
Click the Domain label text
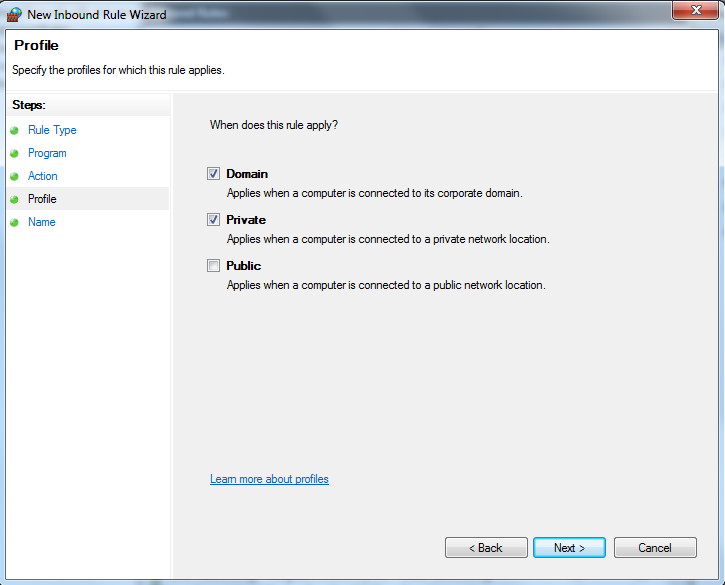pyautogui.click(x=247, y=174)
